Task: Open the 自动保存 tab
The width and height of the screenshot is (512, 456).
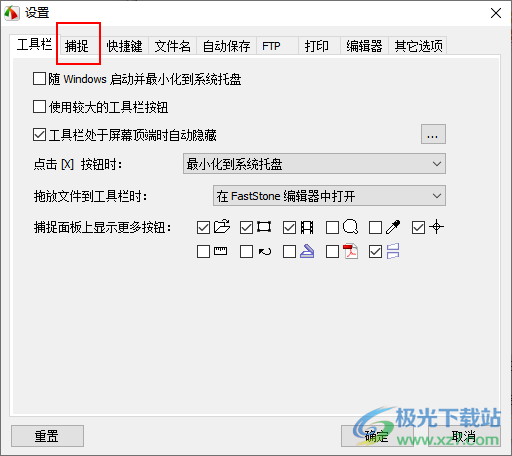Action: (227, 46)
